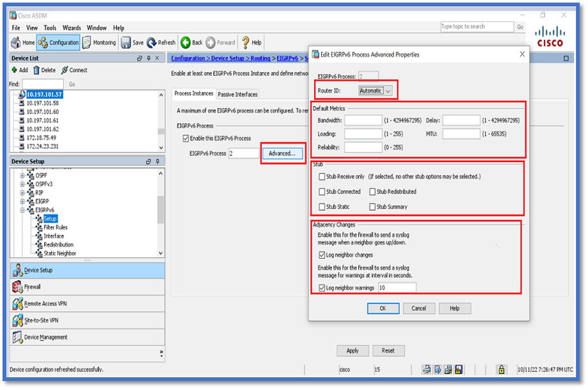
Task: Open EIGRPv6 Static Neighbor item
Action: 59,253
